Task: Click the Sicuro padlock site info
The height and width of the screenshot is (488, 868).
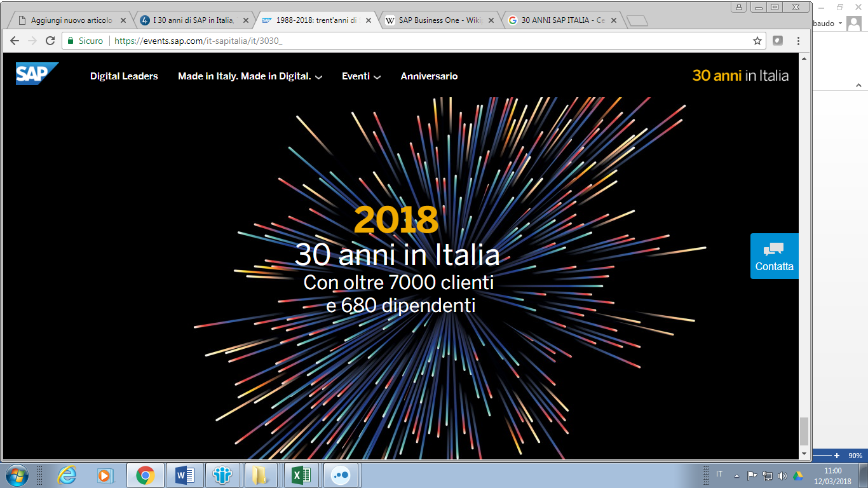Action: tap(85, 41)
